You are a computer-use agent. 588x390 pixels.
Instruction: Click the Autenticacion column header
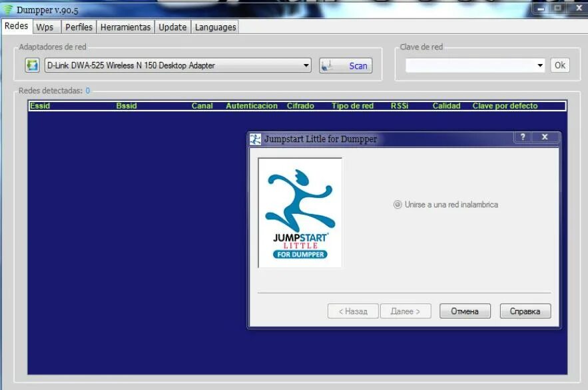pos(252,106)
